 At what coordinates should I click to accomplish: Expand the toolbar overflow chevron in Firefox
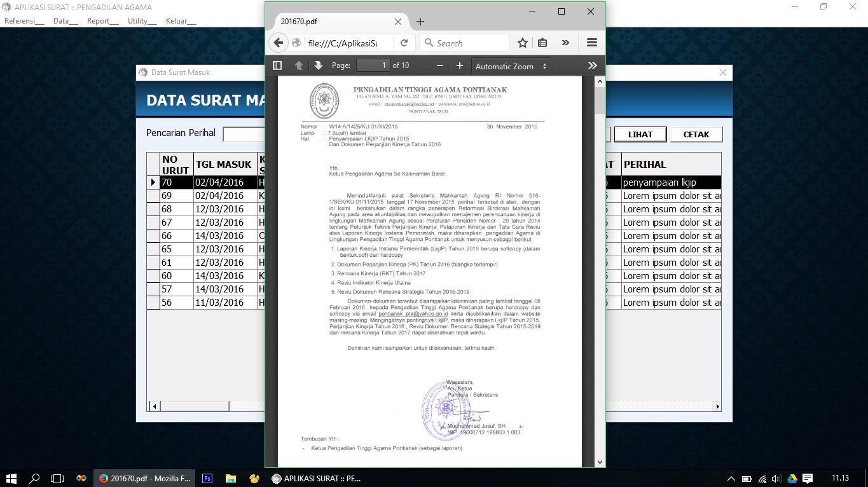[565, 42]
